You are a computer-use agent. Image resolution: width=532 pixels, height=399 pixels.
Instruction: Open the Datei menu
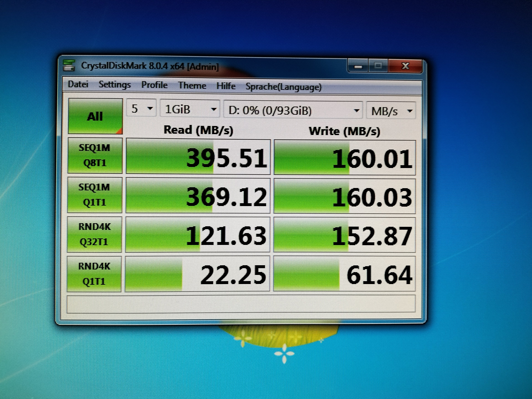point(78,84)
